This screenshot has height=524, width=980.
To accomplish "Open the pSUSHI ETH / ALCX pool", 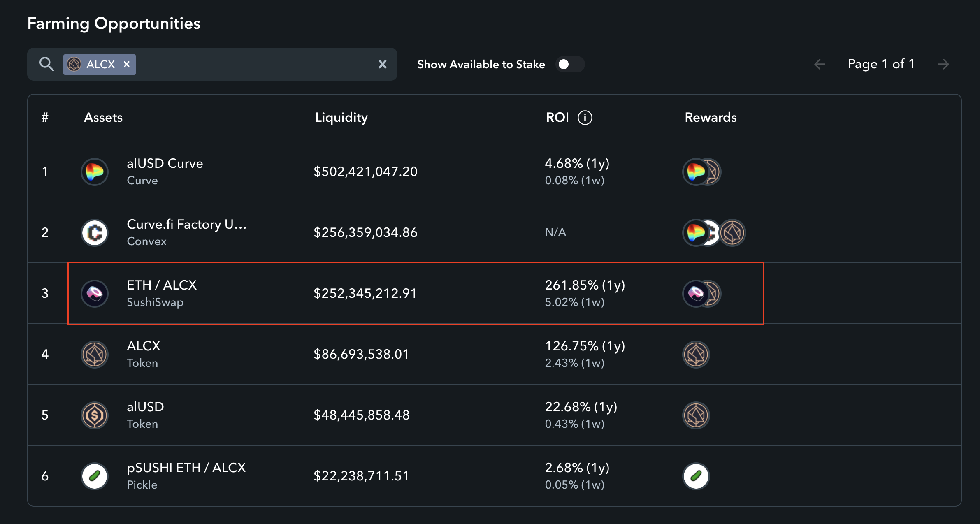I will point(186,468).
